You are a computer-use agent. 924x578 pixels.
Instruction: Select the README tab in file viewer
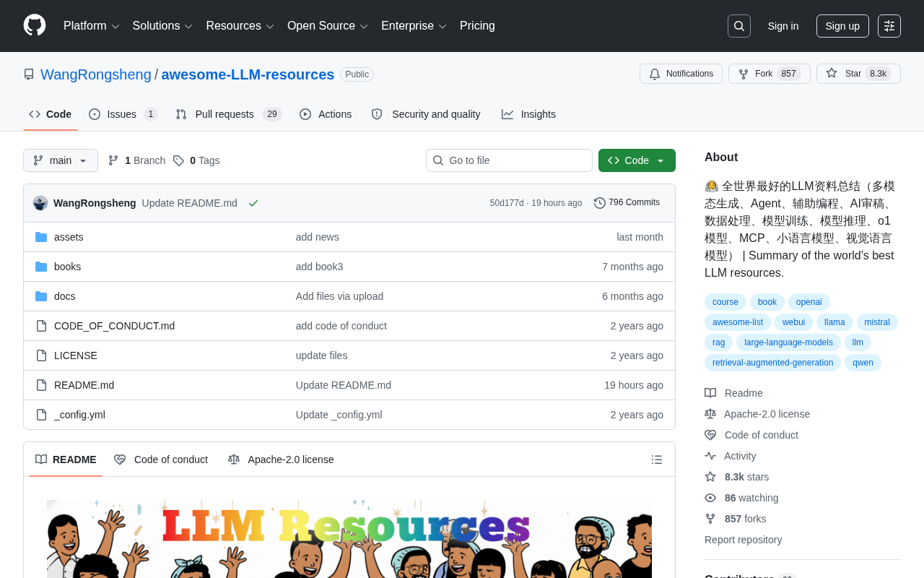(66, 460)
